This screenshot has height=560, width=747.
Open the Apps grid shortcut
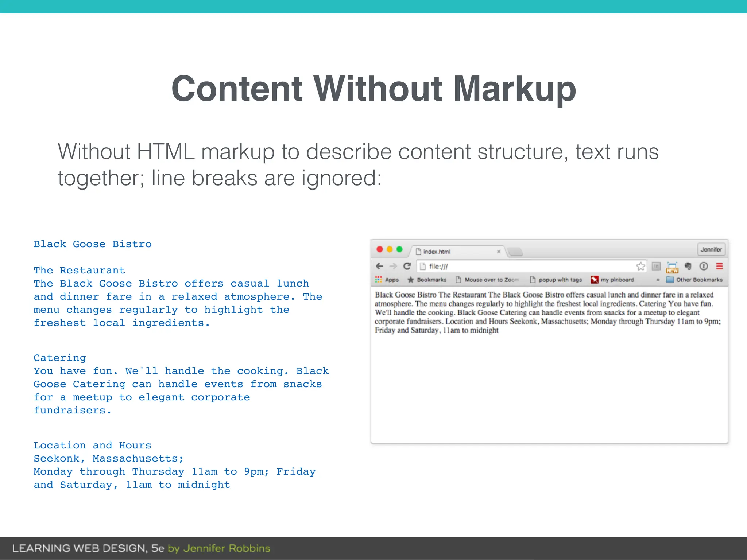(387, 280)
